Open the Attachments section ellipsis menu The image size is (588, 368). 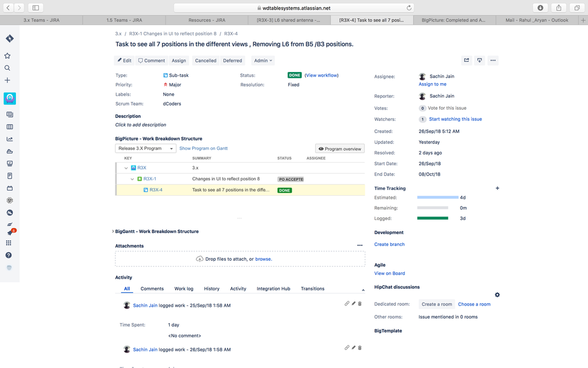point(360,245)
